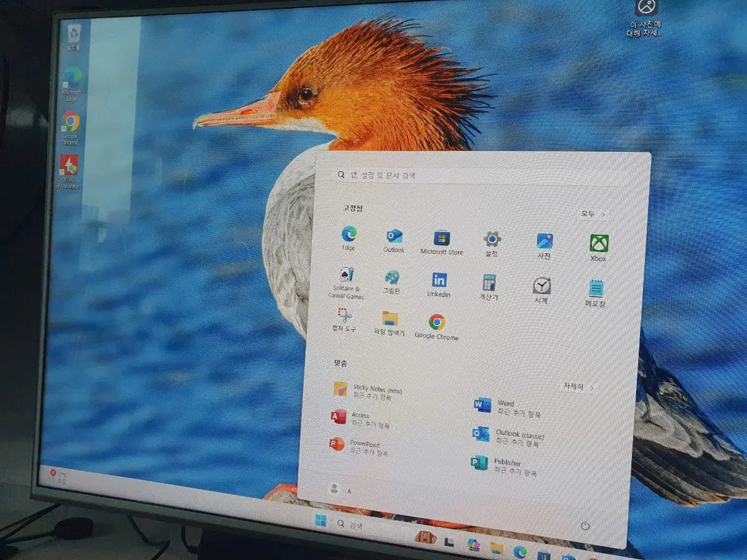
Task: Show all apps with 모두 button
Action: (593, 213)
